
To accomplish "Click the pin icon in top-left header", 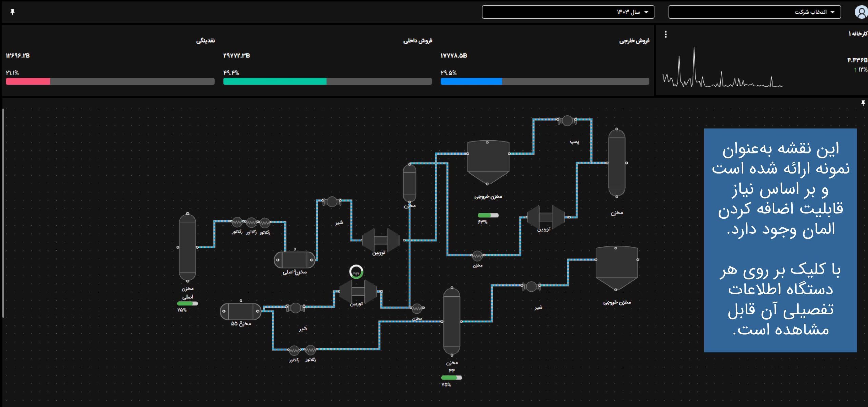I will [x=13, y=12].
